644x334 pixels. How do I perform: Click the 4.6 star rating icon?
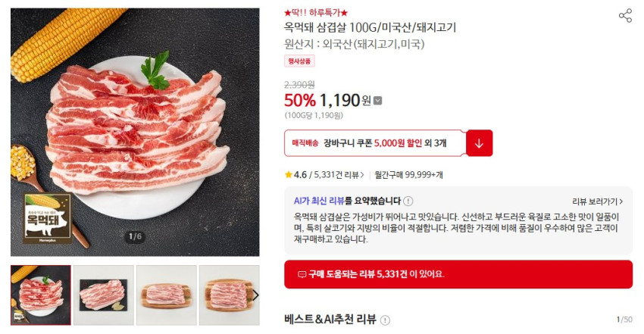(289, 175)
